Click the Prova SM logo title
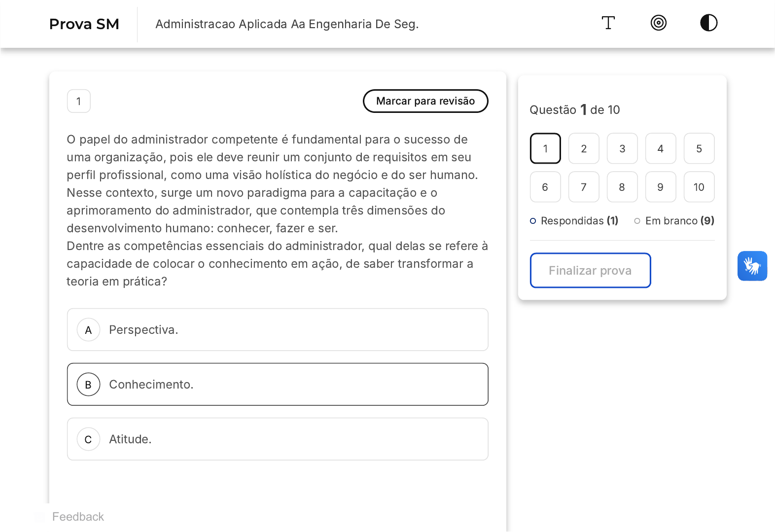The image size is (775, 532). 84,24
